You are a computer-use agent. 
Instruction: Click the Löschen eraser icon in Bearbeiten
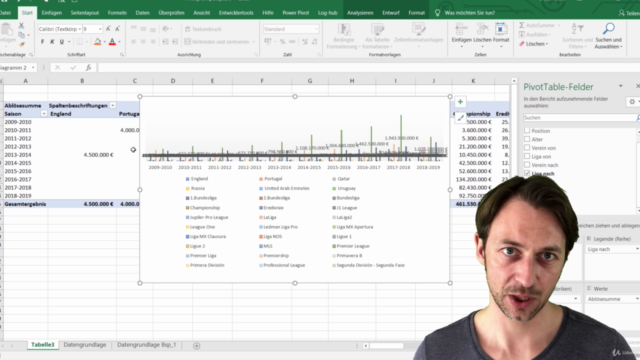522,44
